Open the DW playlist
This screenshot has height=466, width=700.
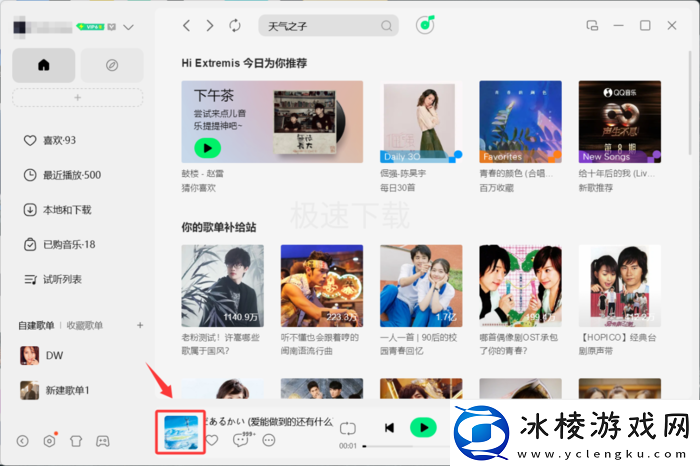(x=42, y=355)
